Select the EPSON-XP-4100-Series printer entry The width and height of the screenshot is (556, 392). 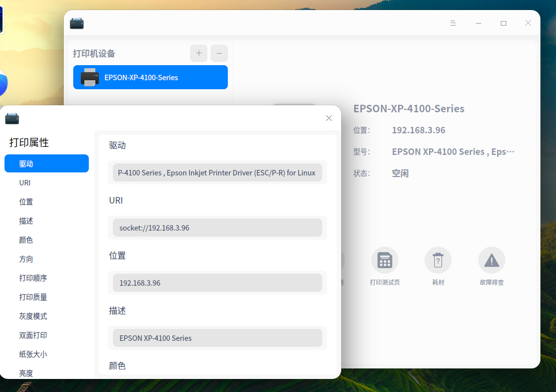pos(150,77)
